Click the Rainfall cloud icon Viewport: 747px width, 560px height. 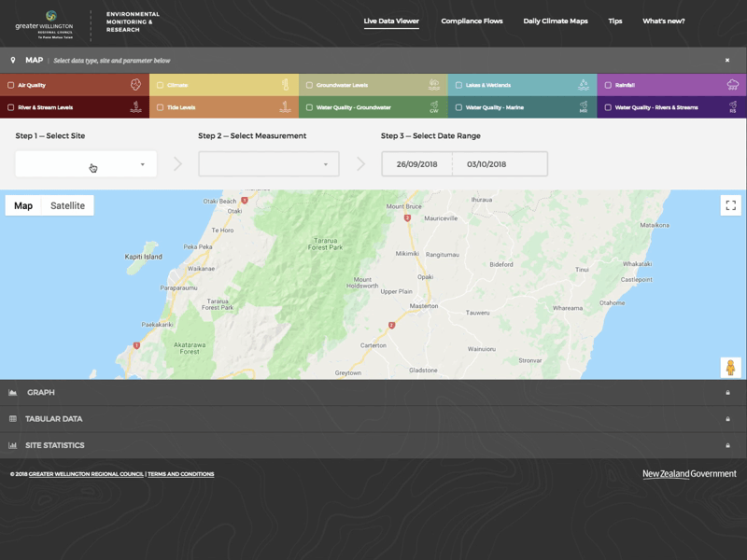point(733,85)
